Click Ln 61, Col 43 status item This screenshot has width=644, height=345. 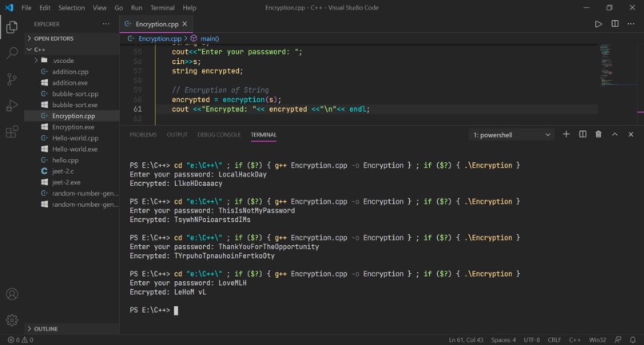pos(465,340)
